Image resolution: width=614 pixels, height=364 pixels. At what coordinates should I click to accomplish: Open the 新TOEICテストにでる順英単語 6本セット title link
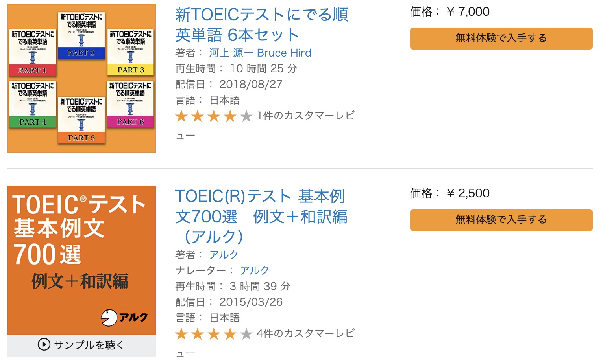pos(262,24)
